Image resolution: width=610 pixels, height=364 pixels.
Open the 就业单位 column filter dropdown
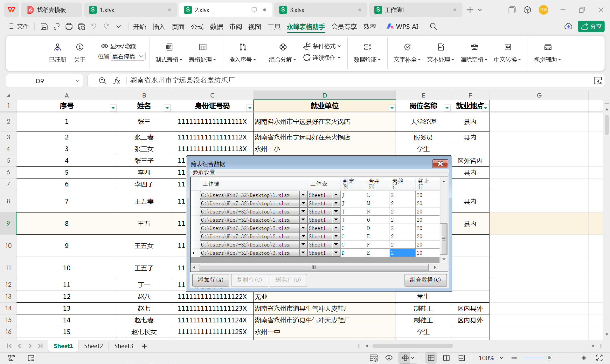click(392, 108)
